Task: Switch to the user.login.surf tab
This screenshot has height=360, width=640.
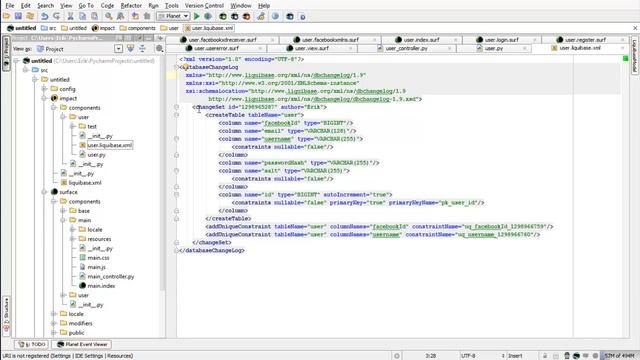Action: point(502,40)
